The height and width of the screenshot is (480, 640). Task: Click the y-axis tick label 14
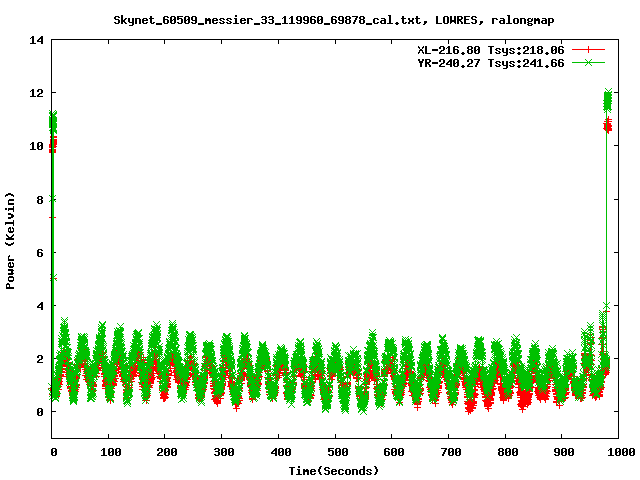[x=36, y=40]
